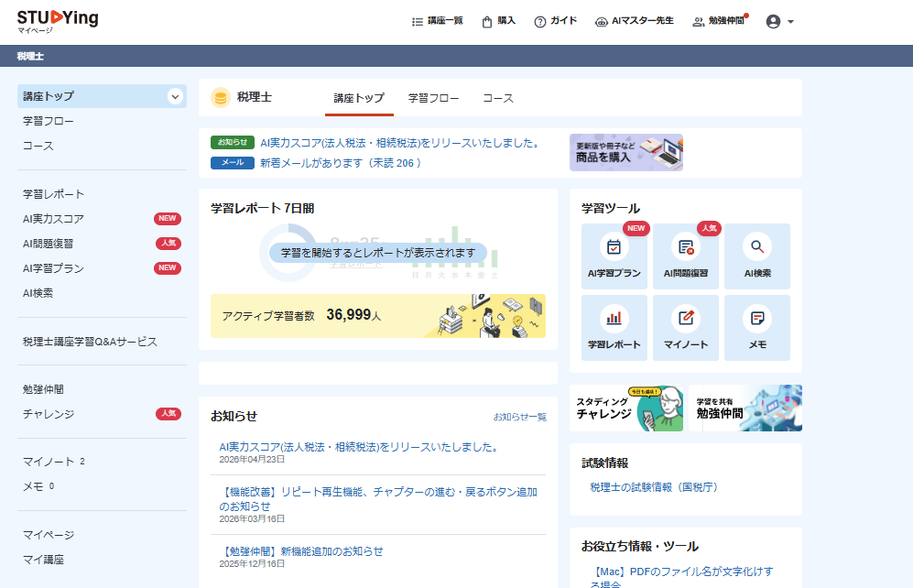The height and width of the screenshot is (588, 913).
Task: Open the 【勉強仲間】新機能追加 news item
Action: point(301,551)
